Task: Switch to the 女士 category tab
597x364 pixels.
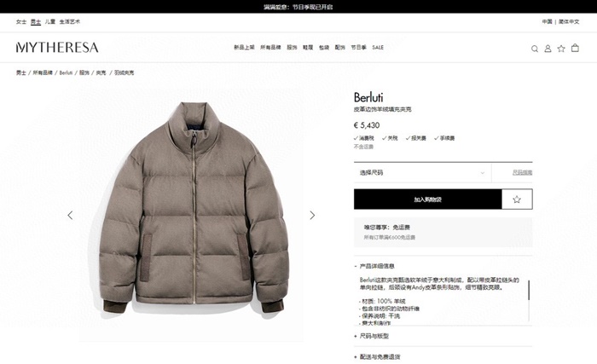Action: click(21, 21)
